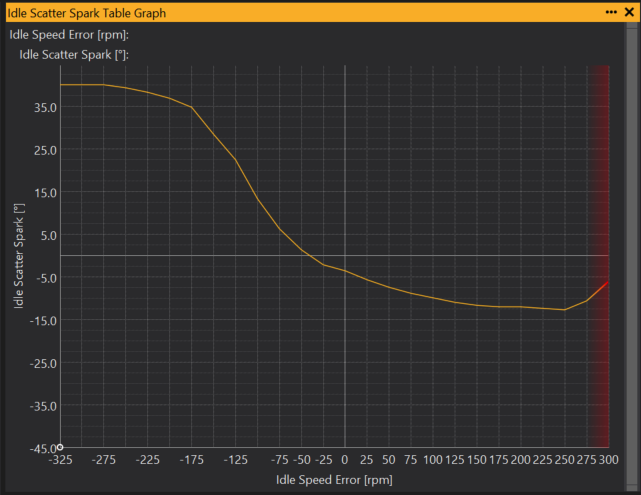The image size is (641, 495).
Task: Close the Idle Scatter Spark Table Graph panel
Action: coord(630,12)
